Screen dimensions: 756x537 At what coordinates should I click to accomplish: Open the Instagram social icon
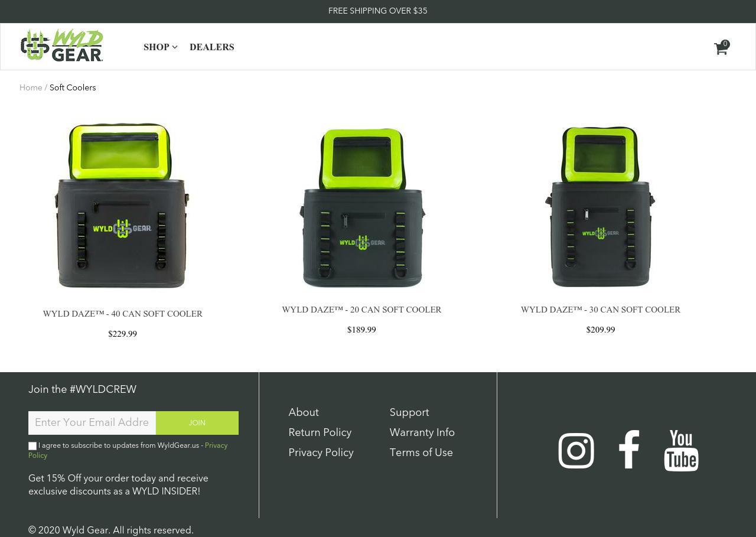576,451
